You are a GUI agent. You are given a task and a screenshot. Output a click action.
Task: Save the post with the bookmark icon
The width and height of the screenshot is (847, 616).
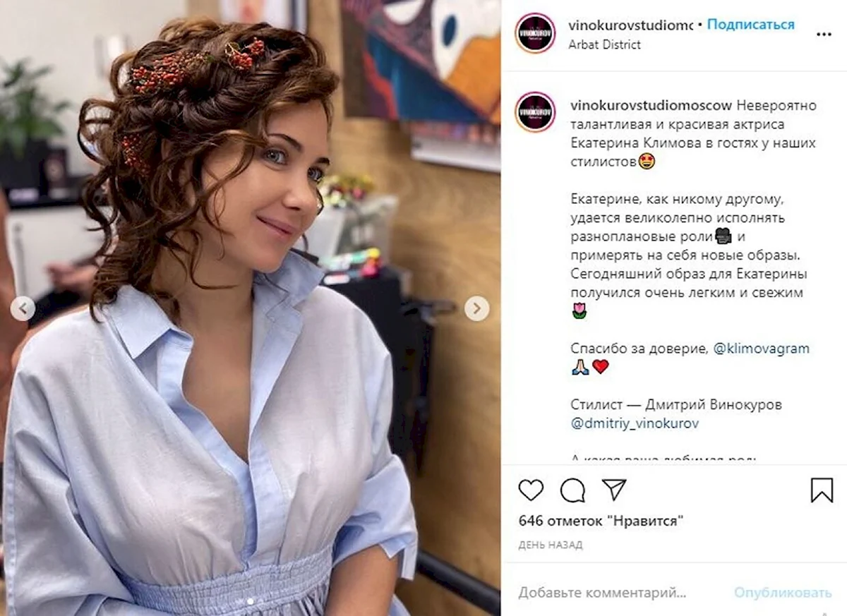(x=822, y=490)
